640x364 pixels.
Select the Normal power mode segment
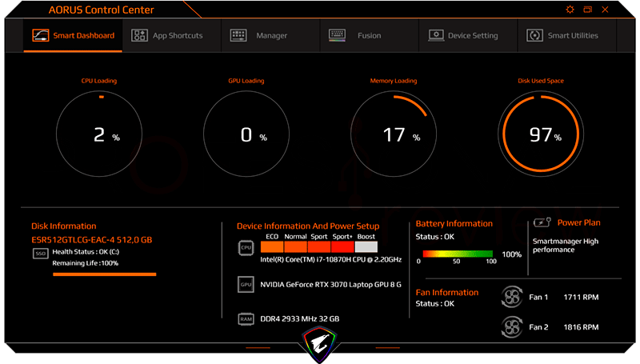tap(295, 247)
